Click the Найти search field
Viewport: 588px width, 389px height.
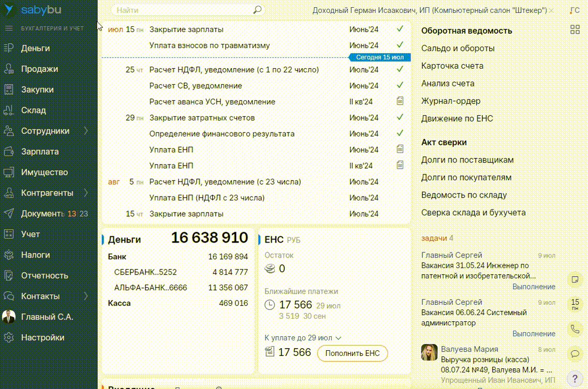(181, 10)
